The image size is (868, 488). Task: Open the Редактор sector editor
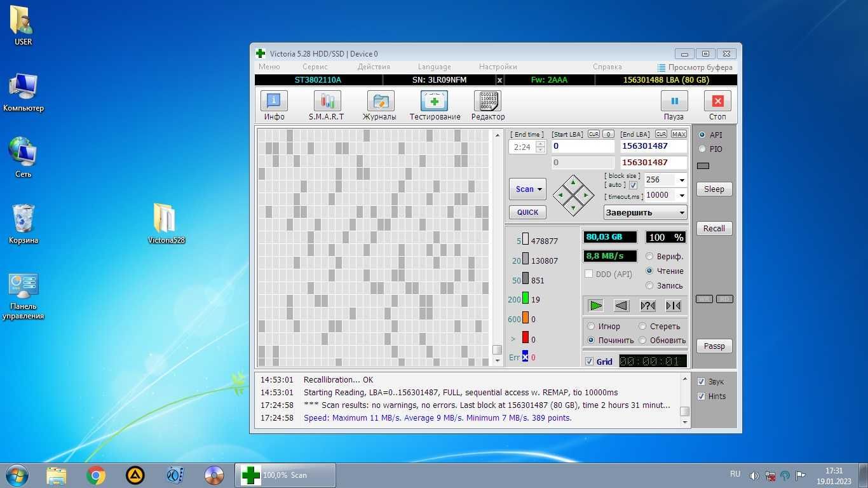coord(487,105)
